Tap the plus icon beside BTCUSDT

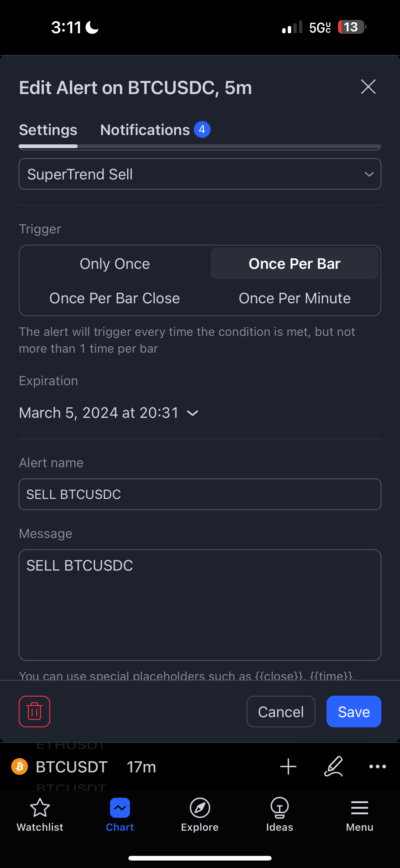pyautogui.click(x=288, y=766)
